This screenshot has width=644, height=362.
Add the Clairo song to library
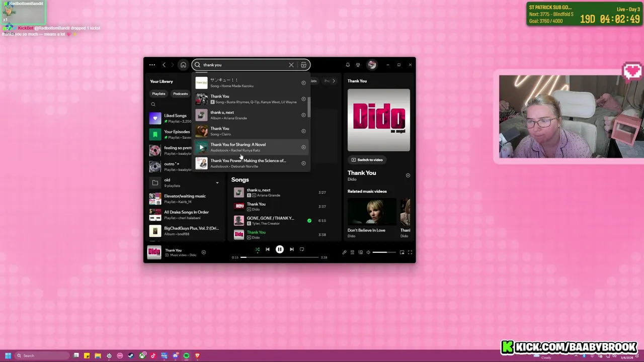click(x=303, y=131)
